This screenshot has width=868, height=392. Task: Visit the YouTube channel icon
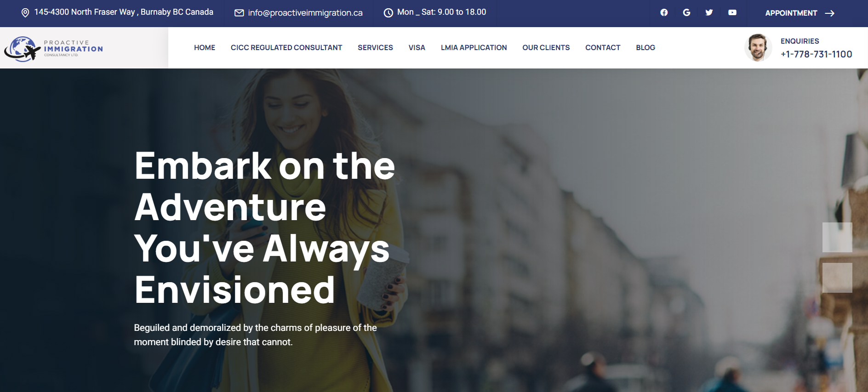732,12
